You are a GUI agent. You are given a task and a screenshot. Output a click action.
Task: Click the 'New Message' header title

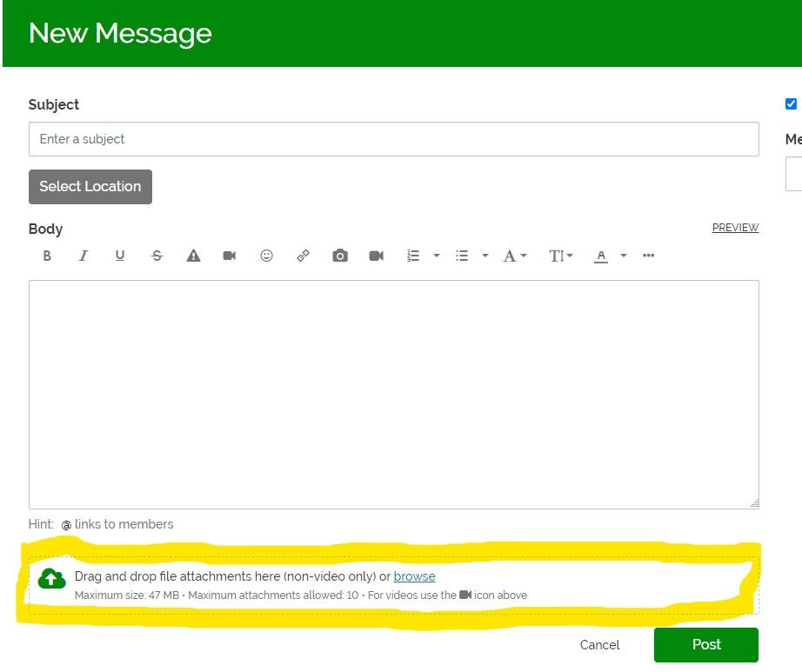click(120, 33)
